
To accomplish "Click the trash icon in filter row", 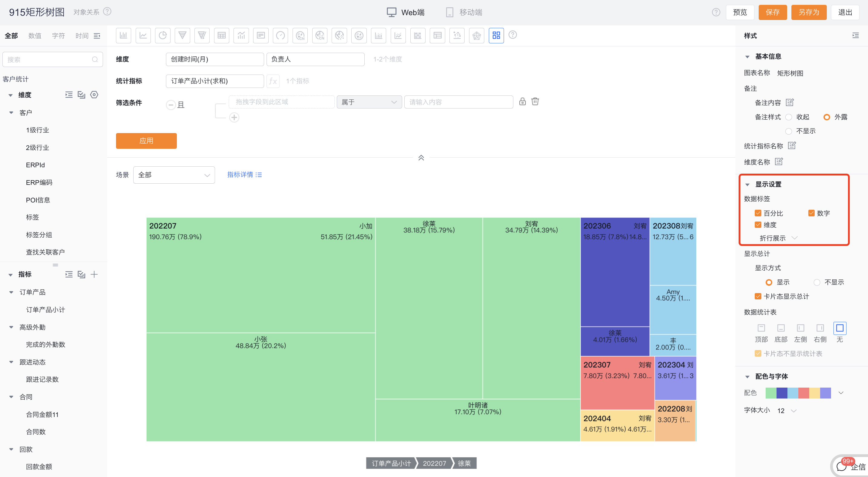I will [535, 102].
